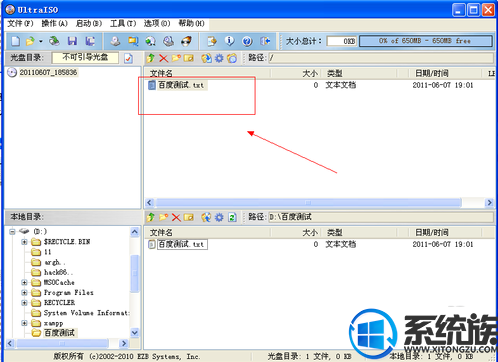This screenshot has width=498, height=362.
Task: Click the 不可引导光盘 button
Action: point(85,57)
